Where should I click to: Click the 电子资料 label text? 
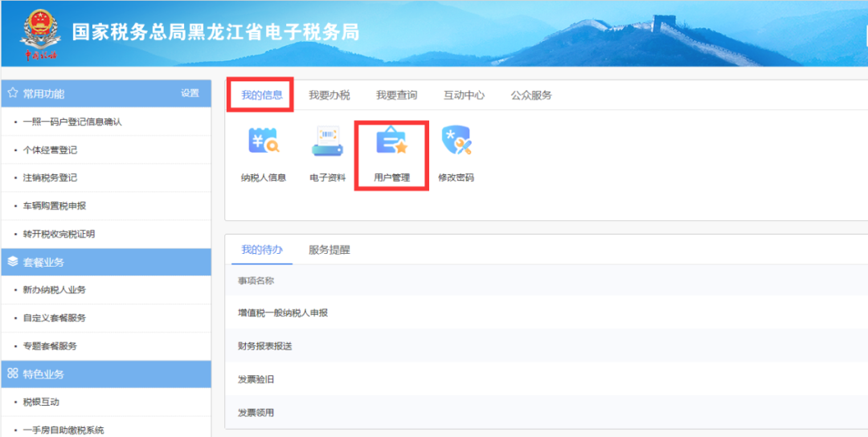pyautogui.click(x=328, y=178)
